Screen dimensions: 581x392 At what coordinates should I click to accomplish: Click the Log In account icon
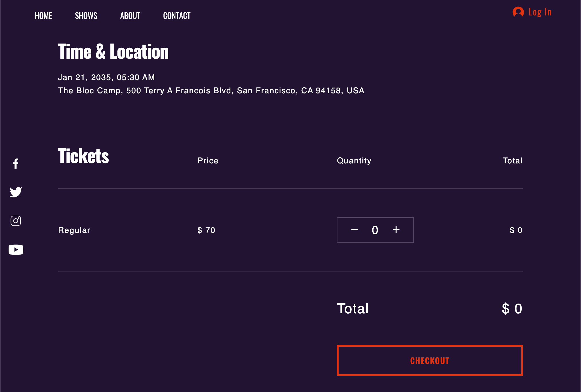click(x=518, y=12)
